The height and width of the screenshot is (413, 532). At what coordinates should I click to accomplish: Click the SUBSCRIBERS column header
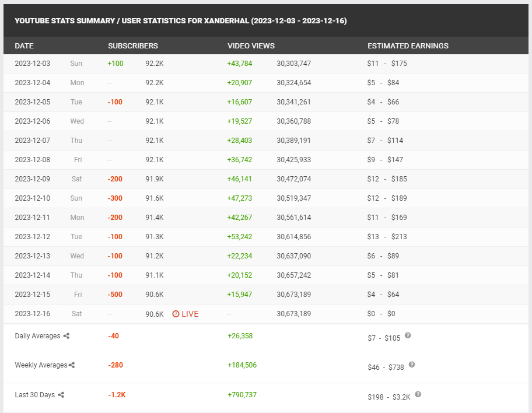[133, 46]
